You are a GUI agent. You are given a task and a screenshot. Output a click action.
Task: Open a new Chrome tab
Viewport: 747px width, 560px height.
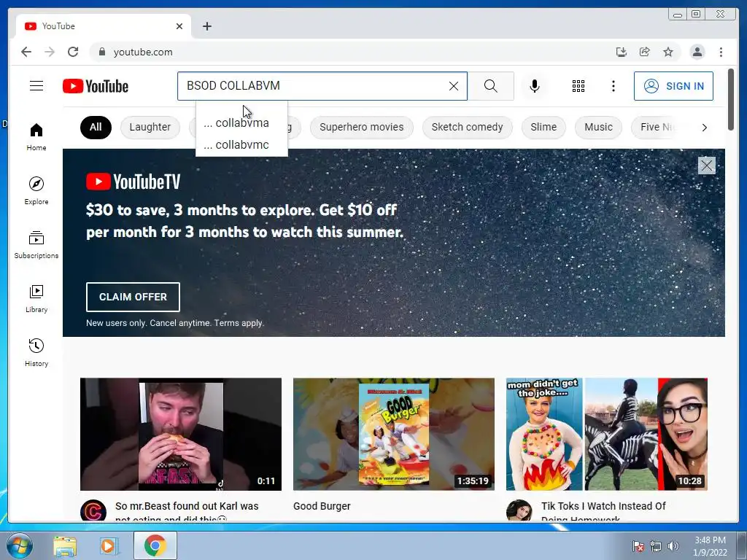coord(206,26)
